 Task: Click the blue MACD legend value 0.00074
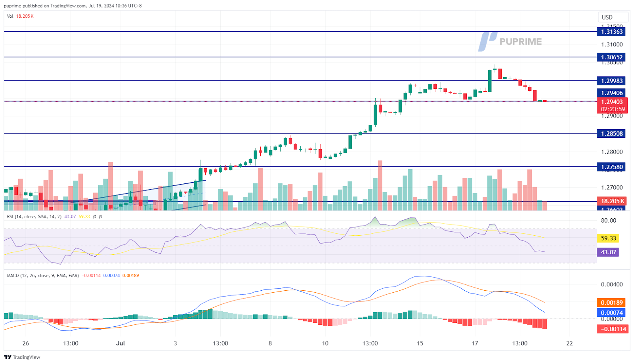(111, 275)
